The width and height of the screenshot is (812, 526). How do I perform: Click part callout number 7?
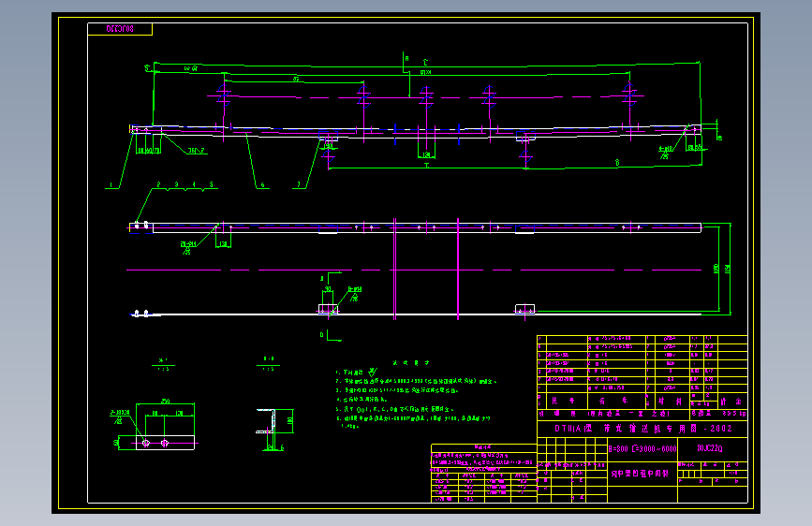[298, 184]
